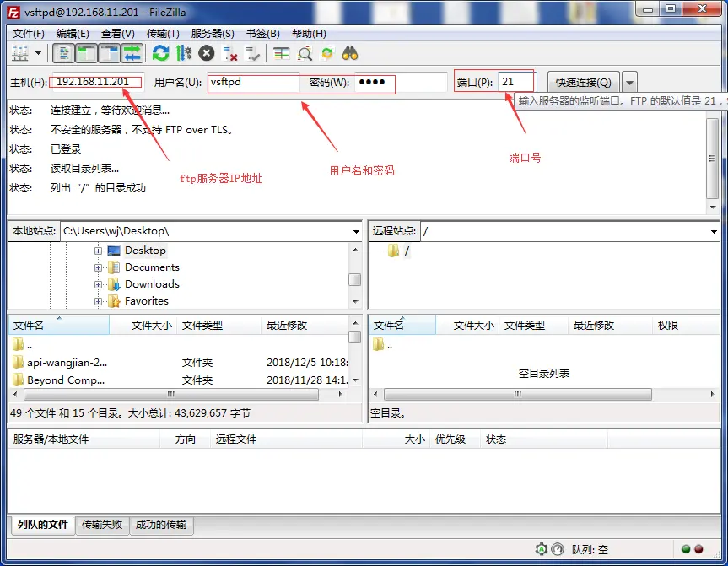Refresh file and folder lists
728x566 pixels.
[x=160, y=53]
